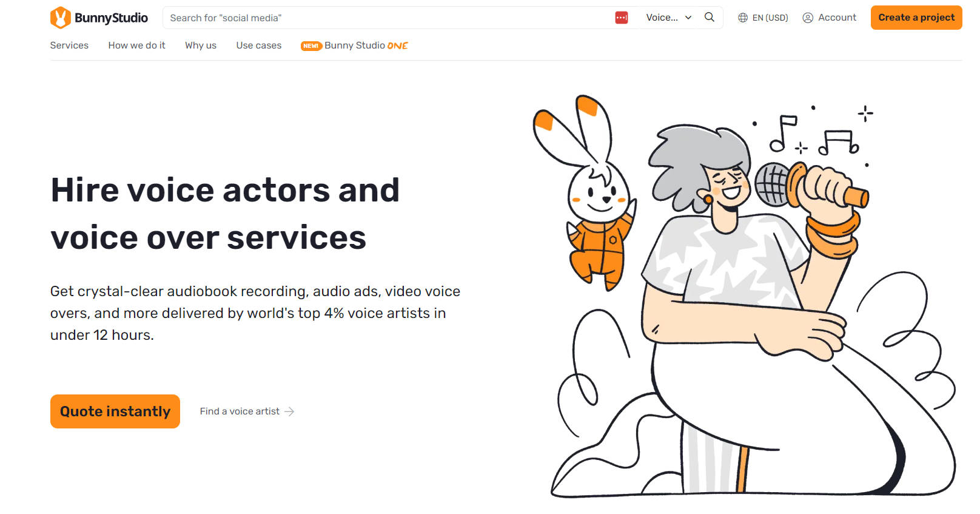Open the Use cases menu item

click(259, 46)
